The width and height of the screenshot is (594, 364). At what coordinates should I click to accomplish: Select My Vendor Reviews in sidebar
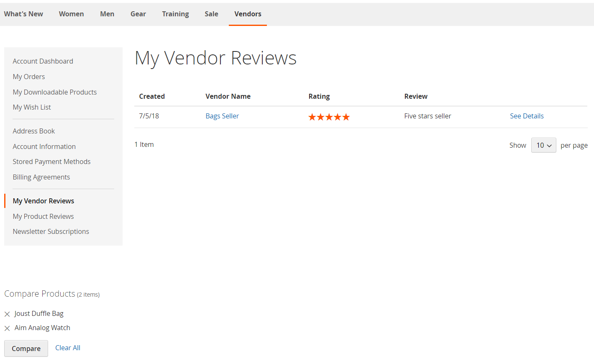(x=43, y=201)
